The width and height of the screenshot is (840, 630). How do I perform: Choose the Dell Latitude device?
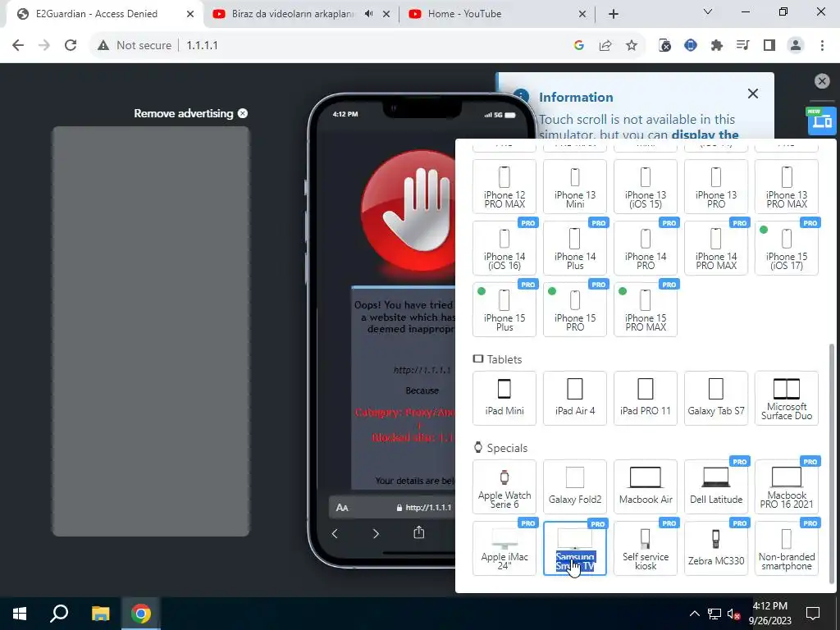(715, 487)
